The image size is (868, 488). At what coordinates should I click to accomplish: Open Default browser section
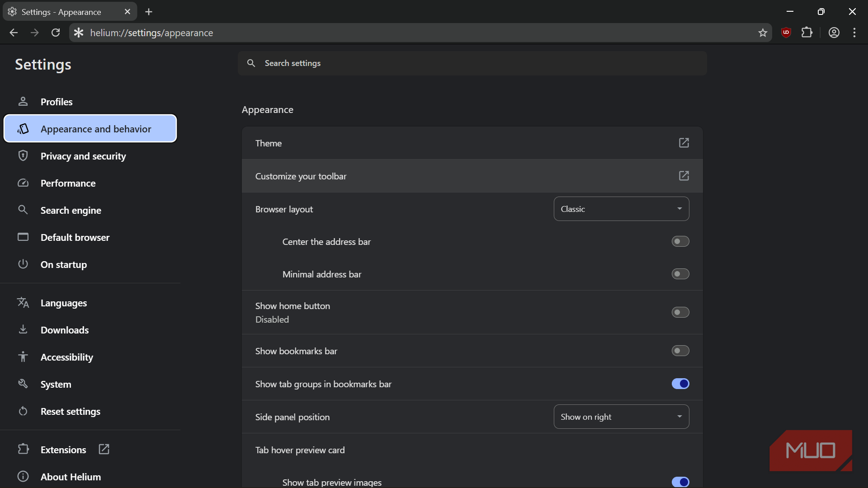[90, 237]
